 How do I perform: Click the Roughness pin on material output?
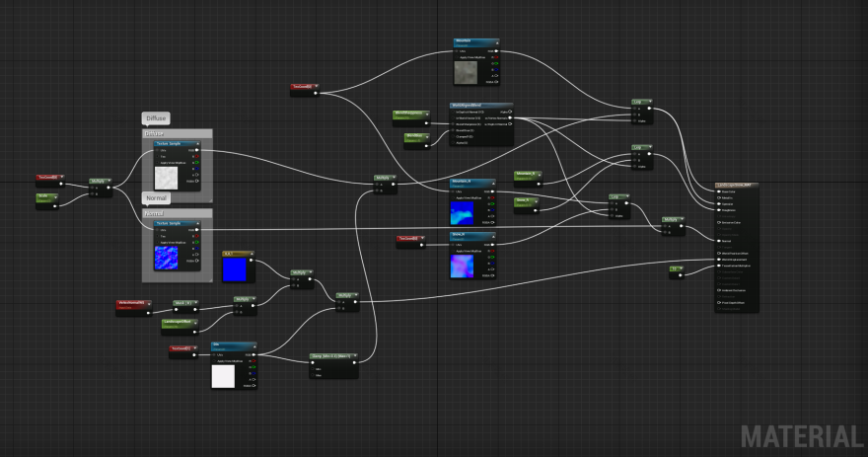pyautogui.click(x=718, y=210)
